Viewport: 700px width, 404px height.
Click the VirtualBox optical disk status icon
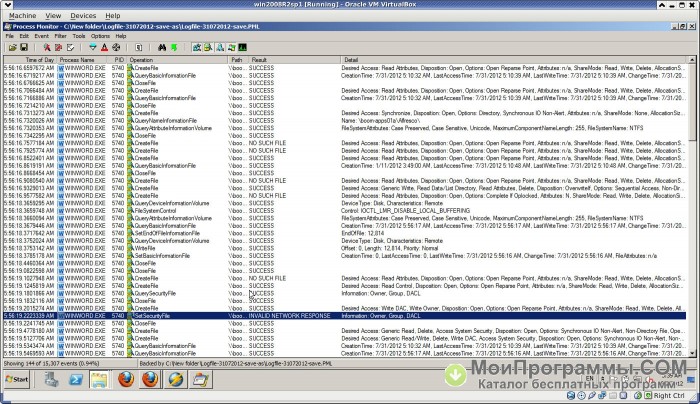pos(581,396)
